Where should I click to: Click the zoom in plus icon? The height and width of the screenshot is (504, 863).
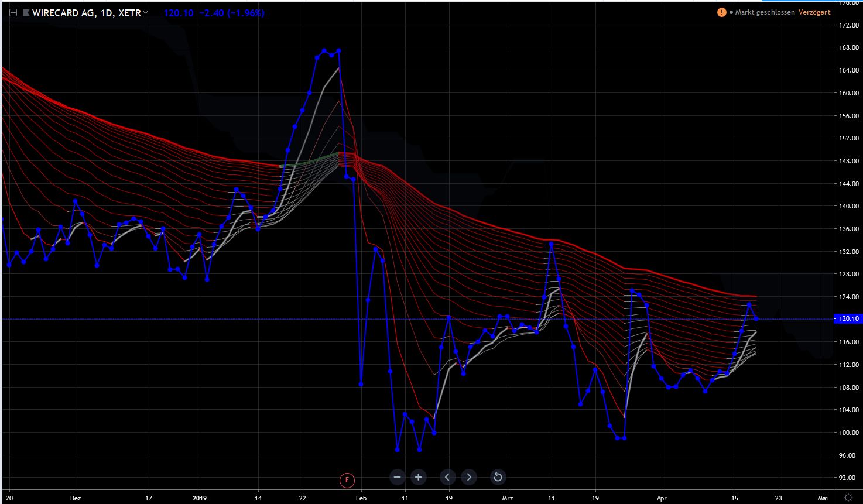[418, 477]
